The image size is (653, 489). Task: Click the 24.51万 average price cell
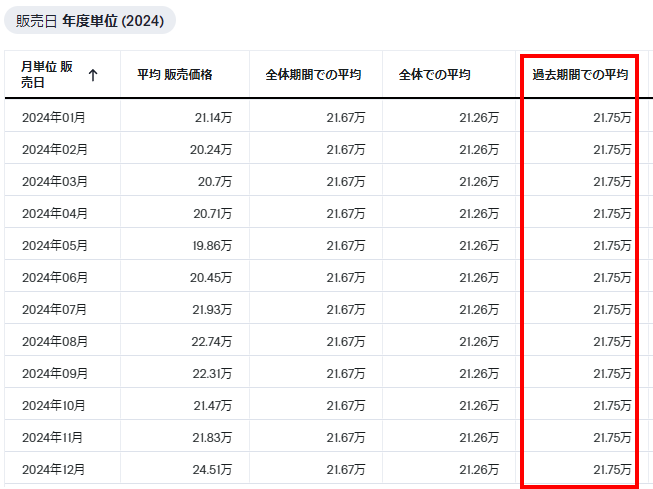(213, 470)
